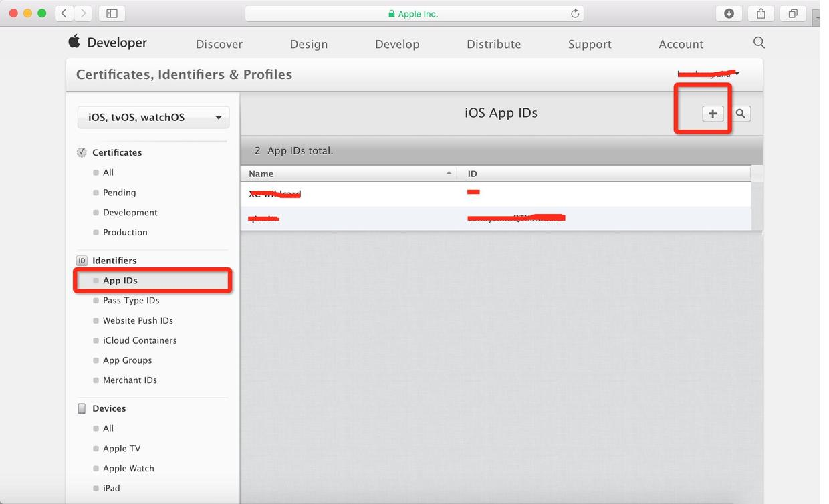Open the Discover menu

click(x=219, y=44)
